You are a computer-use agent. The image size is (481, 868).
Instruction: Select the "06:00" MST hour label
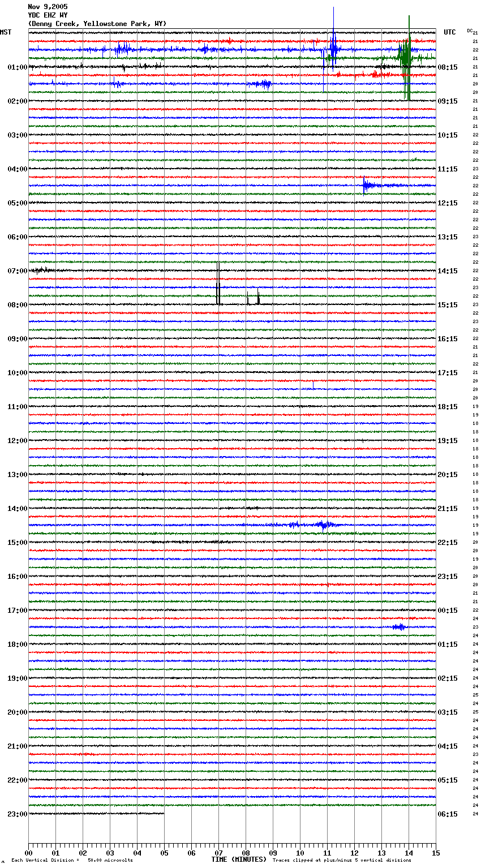[x=18, y=237]
